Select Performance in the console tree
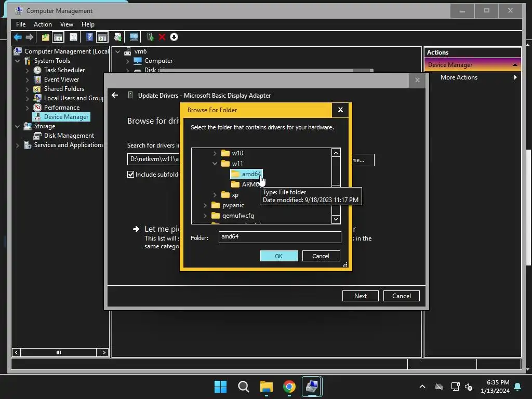532x399 pixels. point(57,108)
